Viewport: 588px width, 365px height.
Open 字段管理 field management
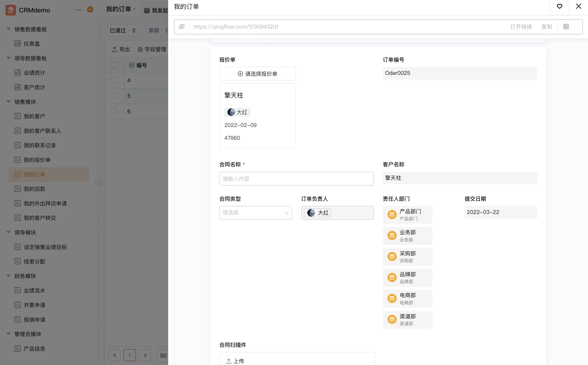[152, 49]
